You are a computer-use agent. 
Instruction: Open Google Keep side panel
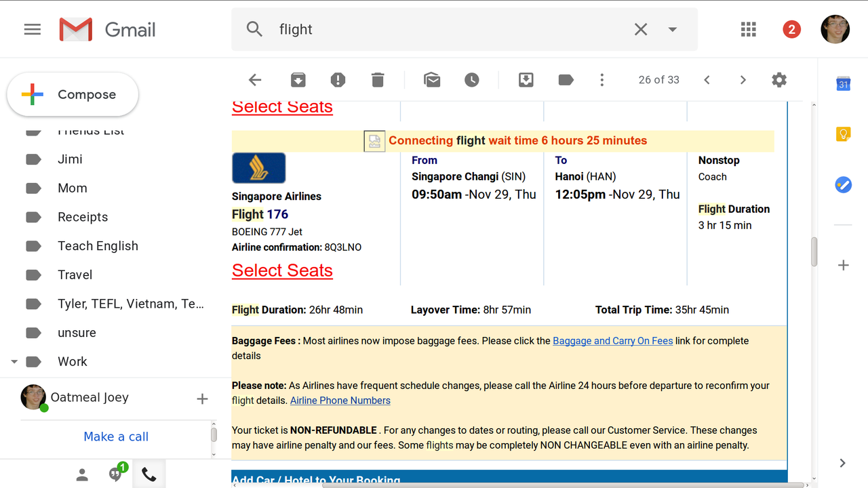(x=843, y=134)
